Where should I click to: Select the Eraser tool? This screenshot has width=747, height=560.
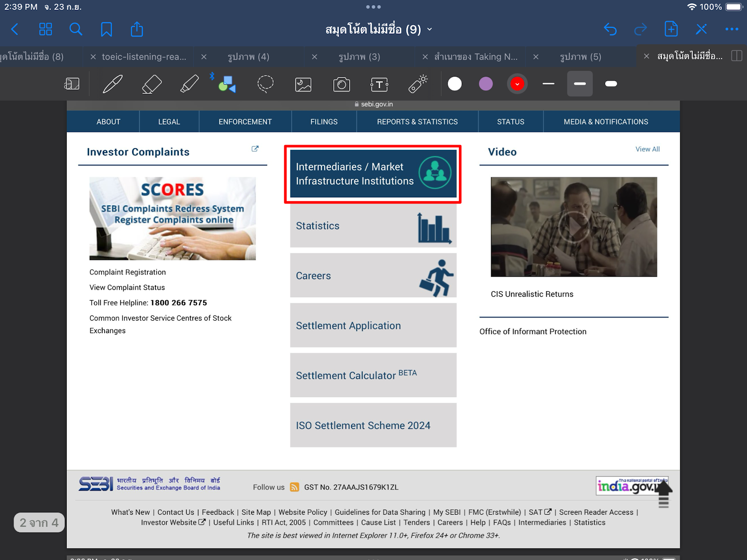coord(151,84)
